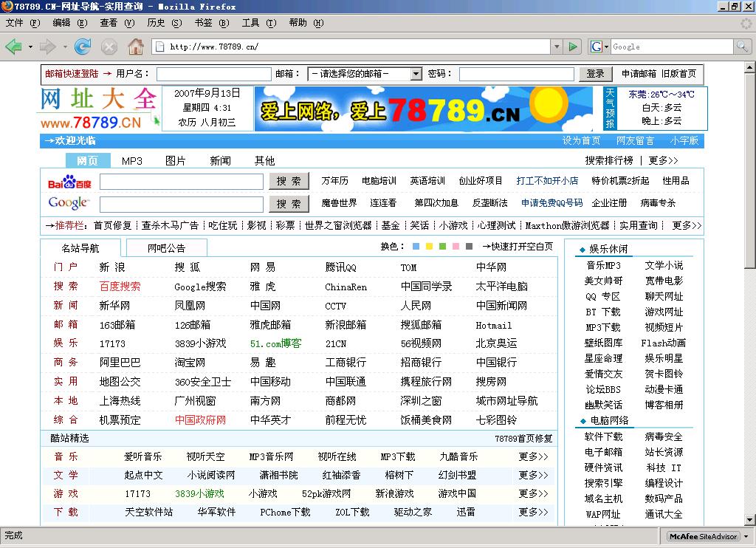Open the 书签 menu

tap(212, 23)
